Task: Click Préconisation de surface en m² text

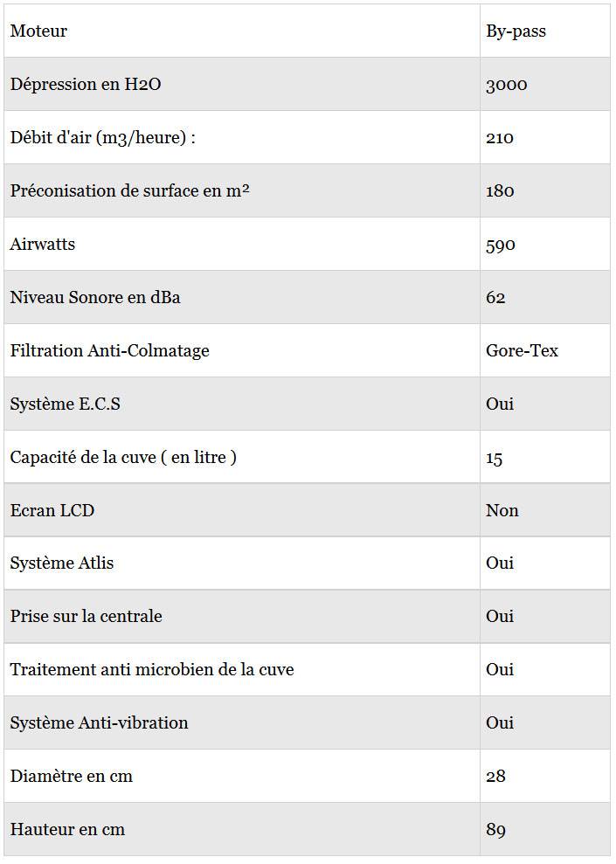Action: pos(129,190)
